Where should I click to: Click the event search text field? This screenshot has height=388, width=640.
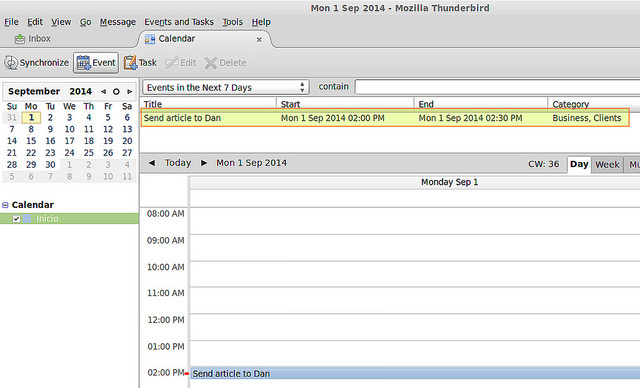pyautogui.click(x=497, y=87)
